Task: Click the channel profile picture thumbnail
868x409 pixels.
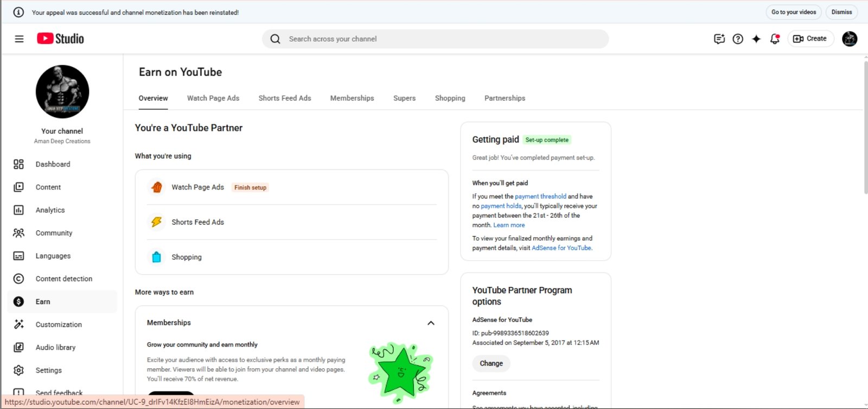Action: pos(62,92)
